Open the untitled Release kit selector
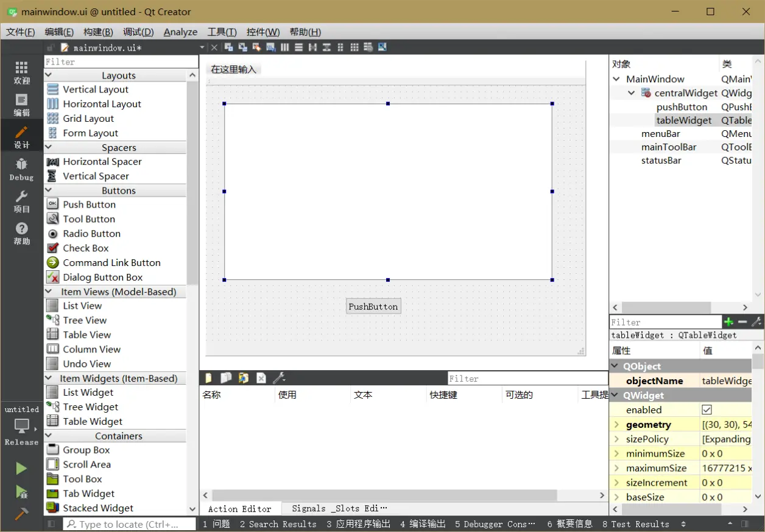Image resolution: width=765 pixels, height=532 pixels. click(21, 426)
